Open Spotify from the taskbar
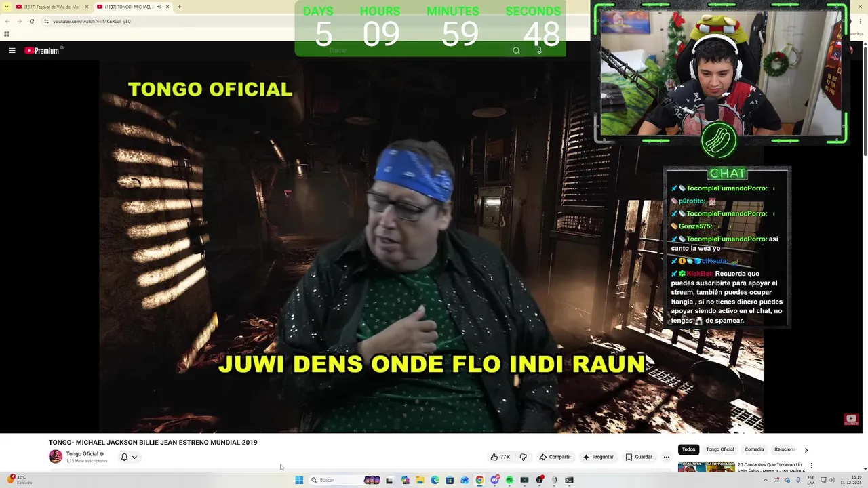 tap(509, 480)
